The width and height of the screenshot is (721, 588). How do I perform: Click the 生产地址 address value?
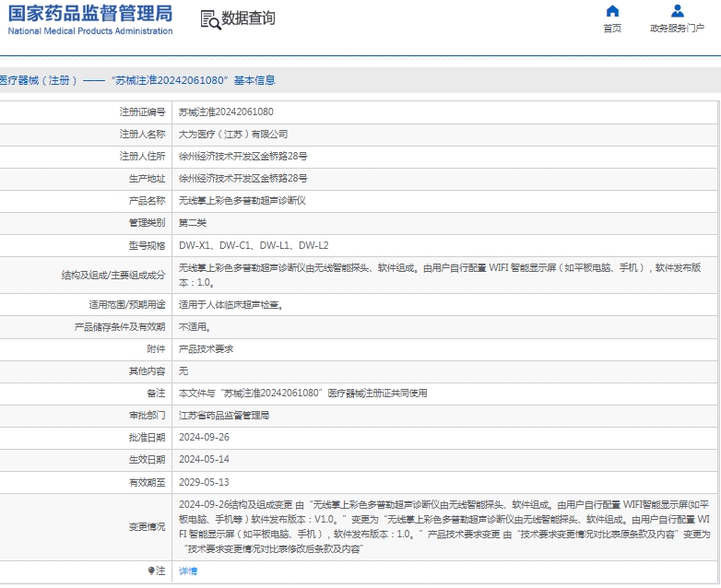click(242, 179)
